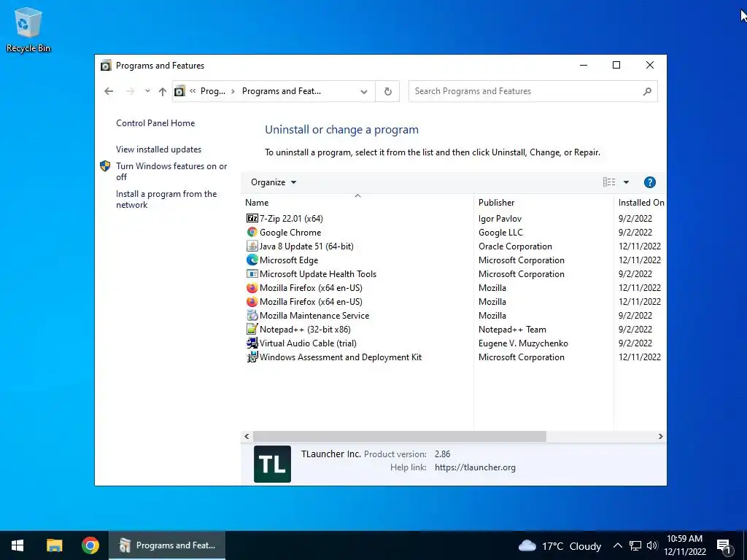Screen dimensions: 747x560
Task: Expand the Organize dropdown menu
Action: click(x=274, y=182)
